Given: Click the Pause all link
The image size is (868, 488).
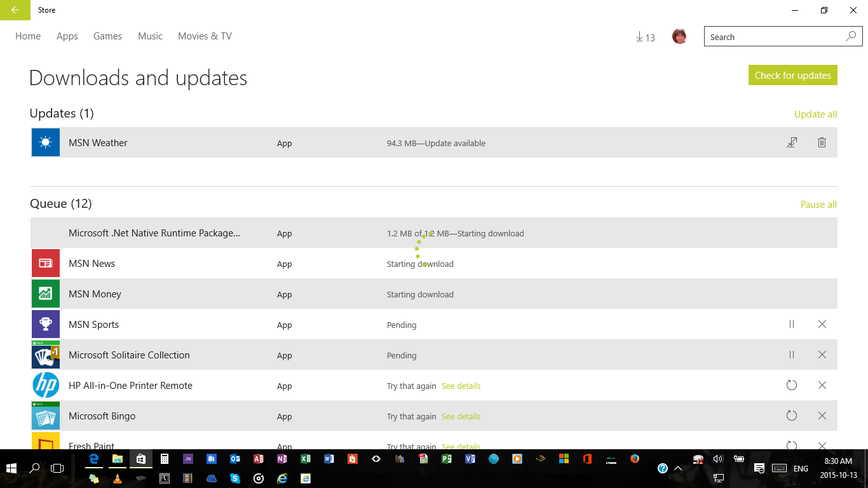Looking at the screenshot, I should tap(818, 205).
